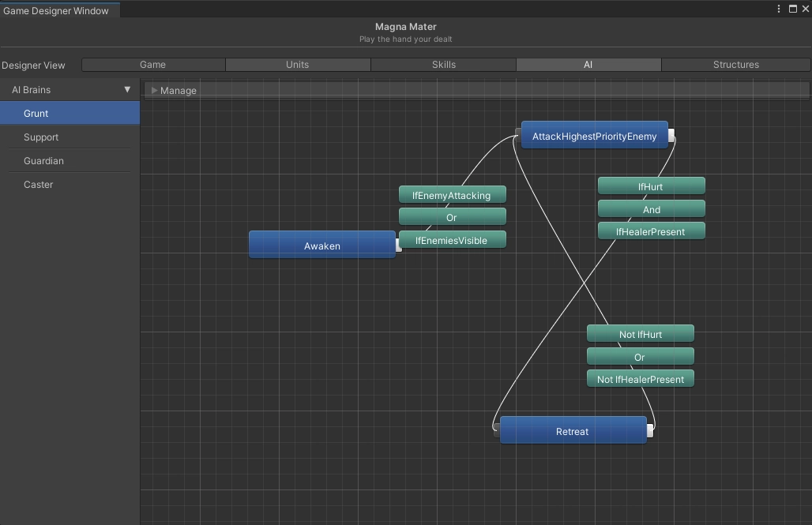Select the Awaken node
Screen dimensions: 812x525
(321, 246)
